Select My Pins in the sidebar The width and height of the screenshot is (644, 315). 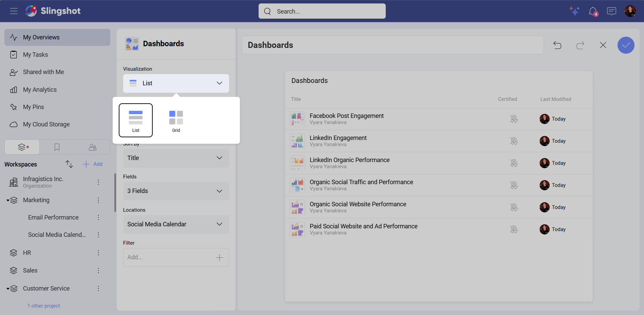[x=33, y=107]
